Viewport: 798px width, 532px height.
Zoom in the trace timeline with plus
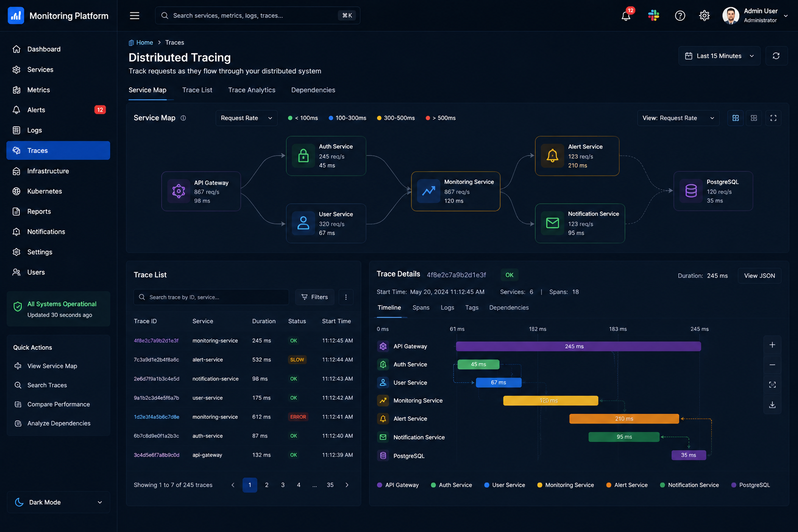click(772, 345)
